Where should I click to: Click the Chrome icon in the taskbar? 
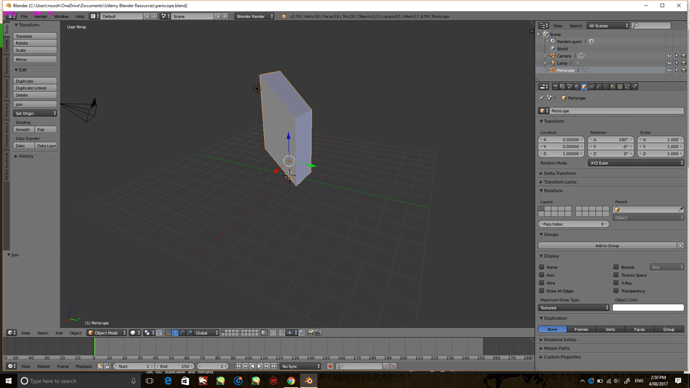[x=291, y=381]
